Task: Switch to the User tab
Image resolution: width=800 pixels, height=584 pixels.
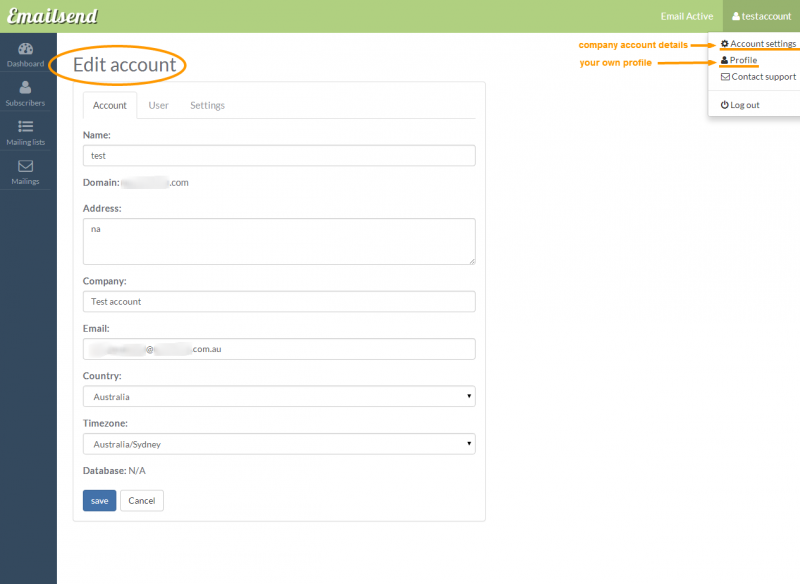Action: (x=158, y=105)
